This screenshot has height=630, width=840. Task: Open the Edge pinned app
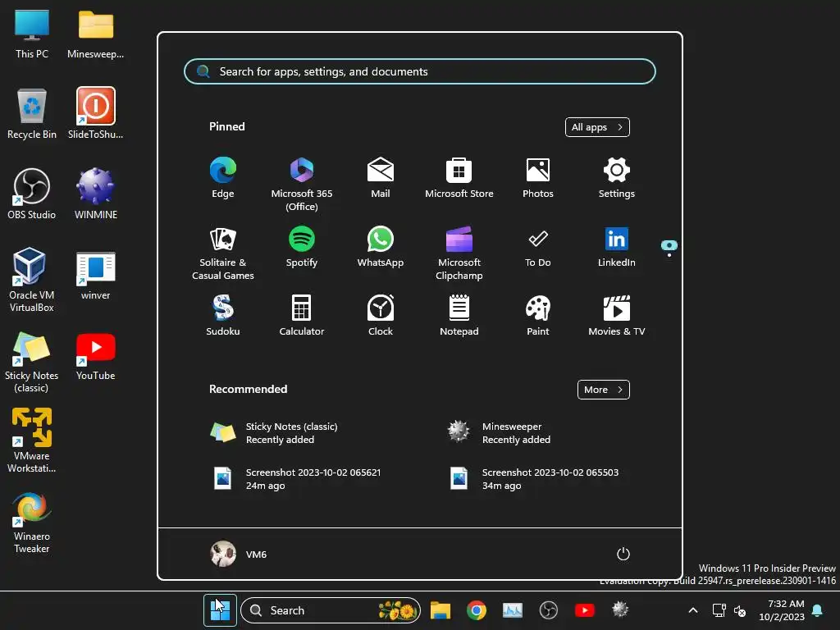point(223,178)
